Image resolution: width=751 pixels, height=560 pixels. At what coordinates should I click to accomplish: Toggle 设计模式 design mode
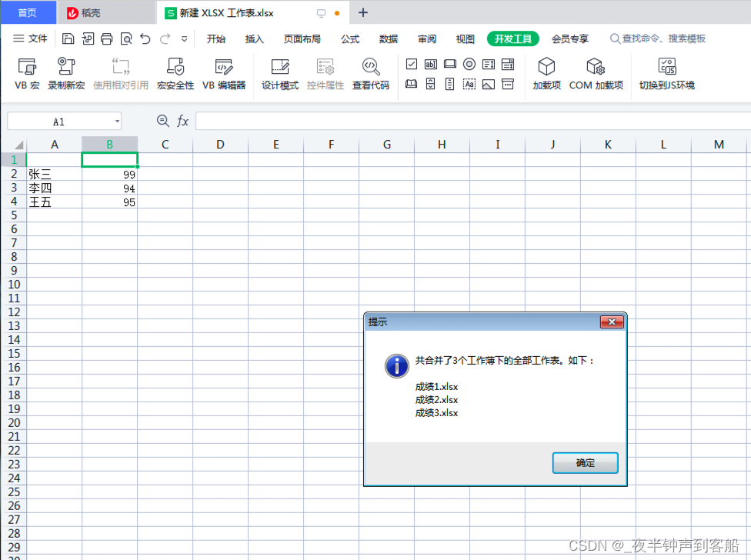click(x=280, y=73)
